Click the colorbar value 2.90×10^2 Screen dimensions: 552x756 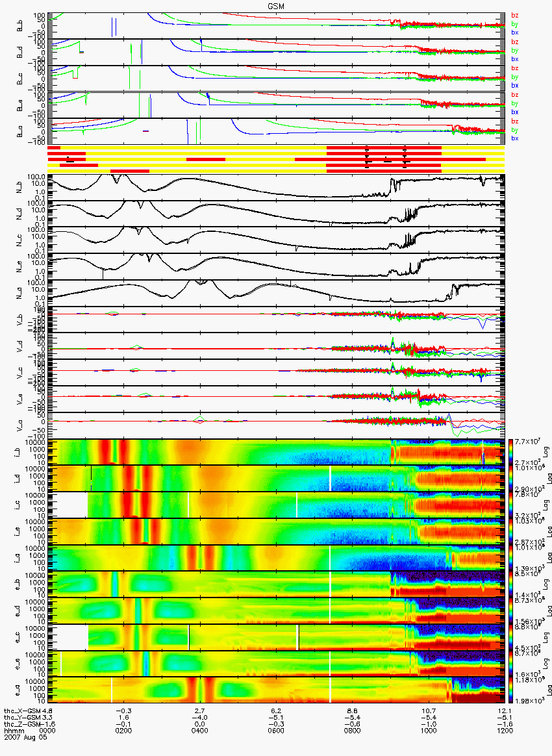click(529, 489)
